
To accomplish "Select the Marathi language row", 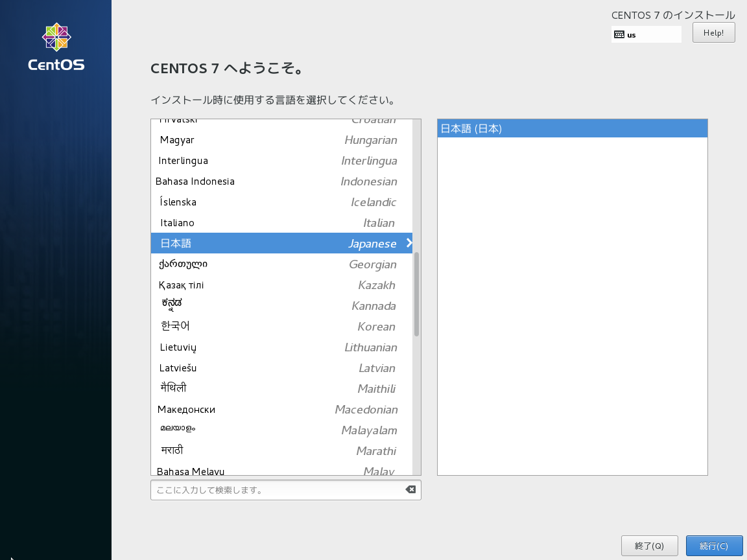I will (281, 451).
